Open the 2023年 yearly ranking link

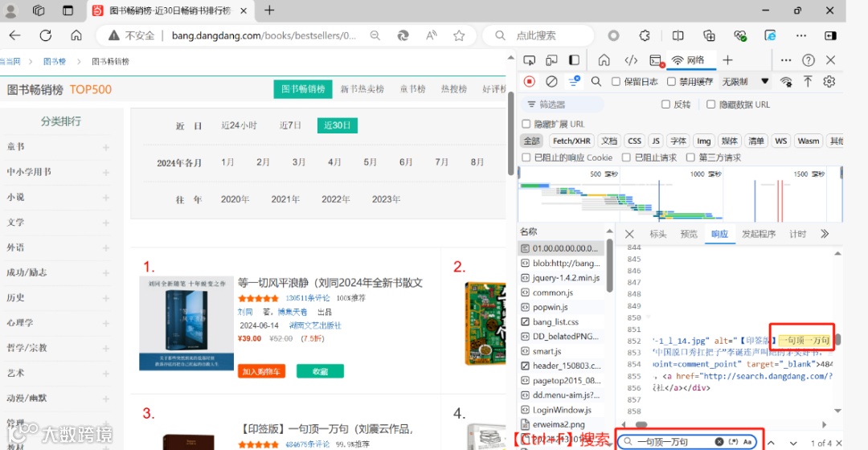pyautogui.click(x=386, y=199)
